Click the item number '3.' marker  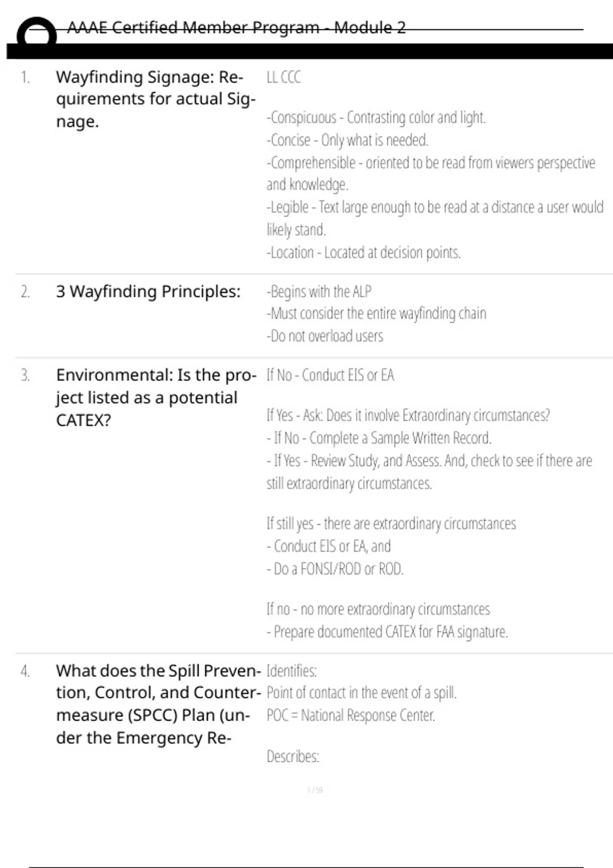click(25, 375)
